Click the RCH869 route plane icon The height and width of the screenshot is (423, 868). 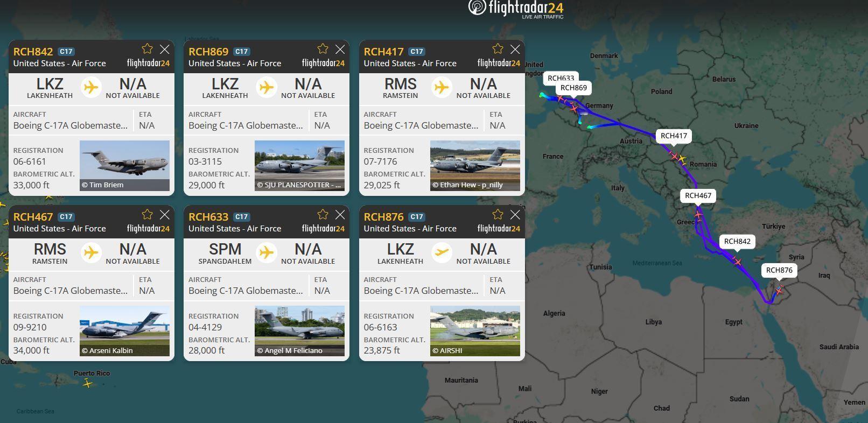(x=267, y=87)
